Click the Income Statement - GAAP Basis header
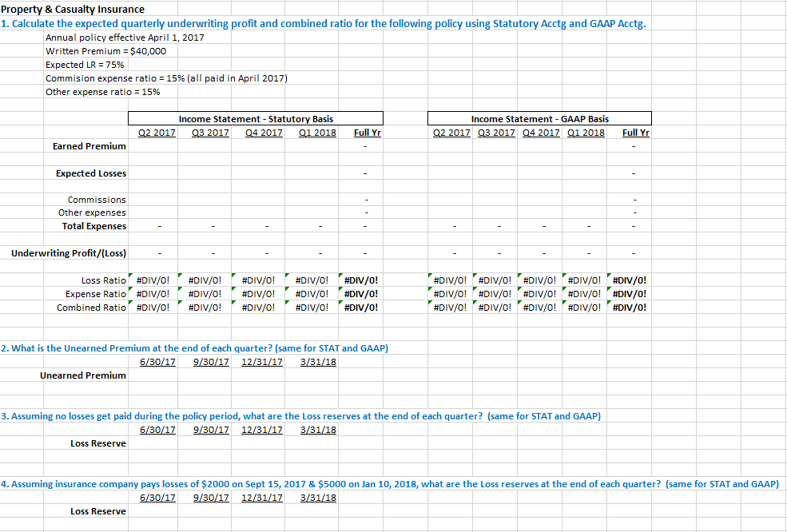Screen dimensions: 787x532 point(539,117)
